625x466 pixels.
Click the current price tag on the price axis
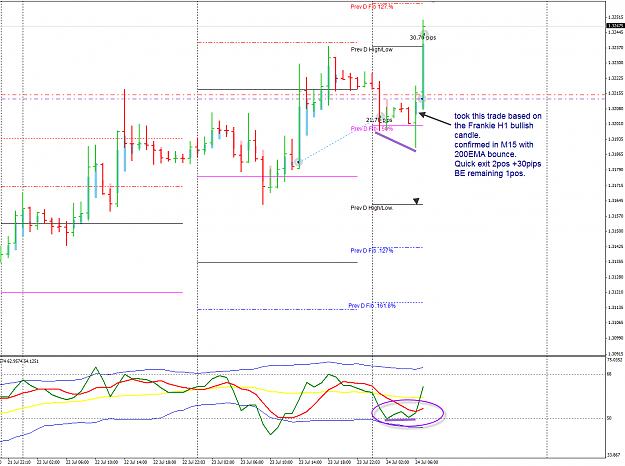(x=614, y=26)
